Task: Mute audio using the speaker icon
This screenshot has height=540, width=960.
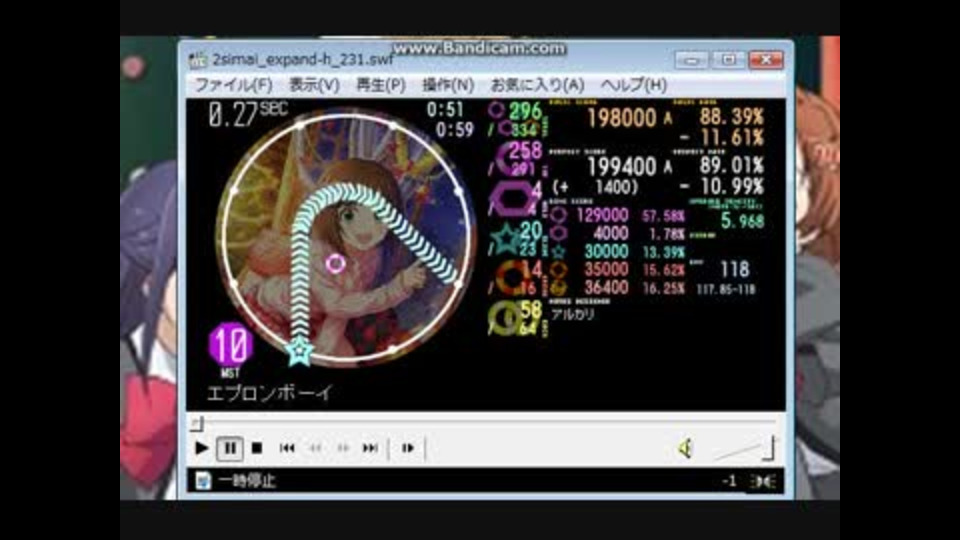Action: (686, 448)
